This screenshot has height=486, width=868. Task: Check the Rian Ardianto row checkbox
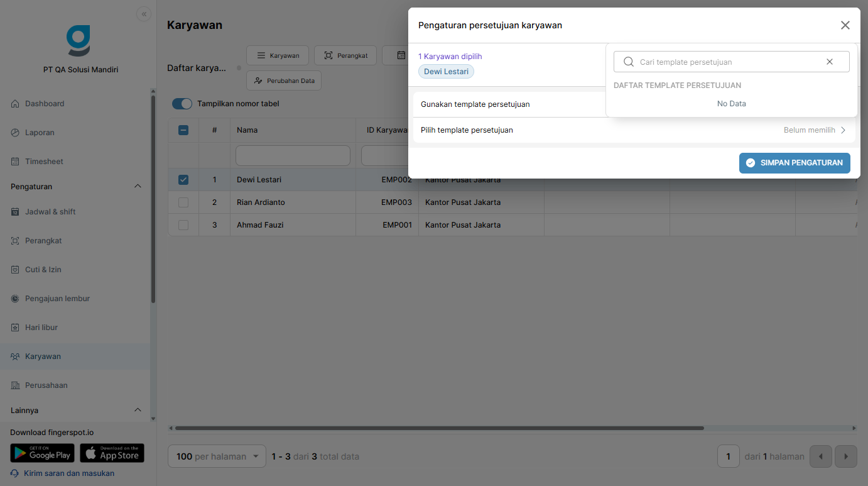coord(183,202)
